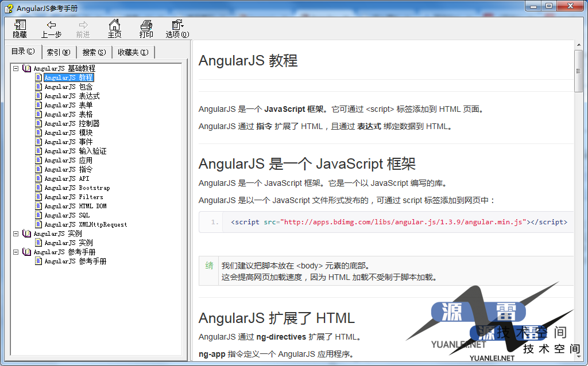Click the page icon beside AngularJS HTML DOM
588x366 pixels.
(38, 206)
